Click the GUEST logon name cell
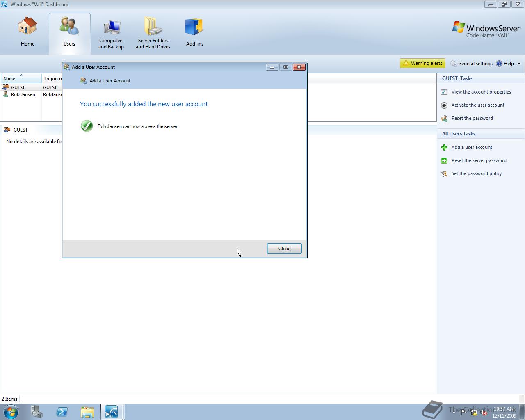The image size is (525, 420). 50,87
